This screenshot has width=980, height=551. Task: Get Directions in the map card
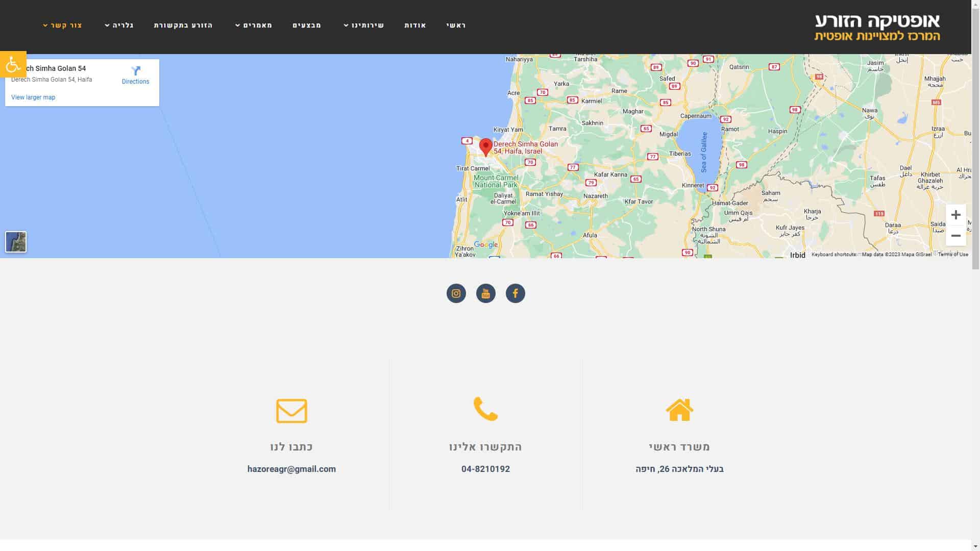coord(135,75)
